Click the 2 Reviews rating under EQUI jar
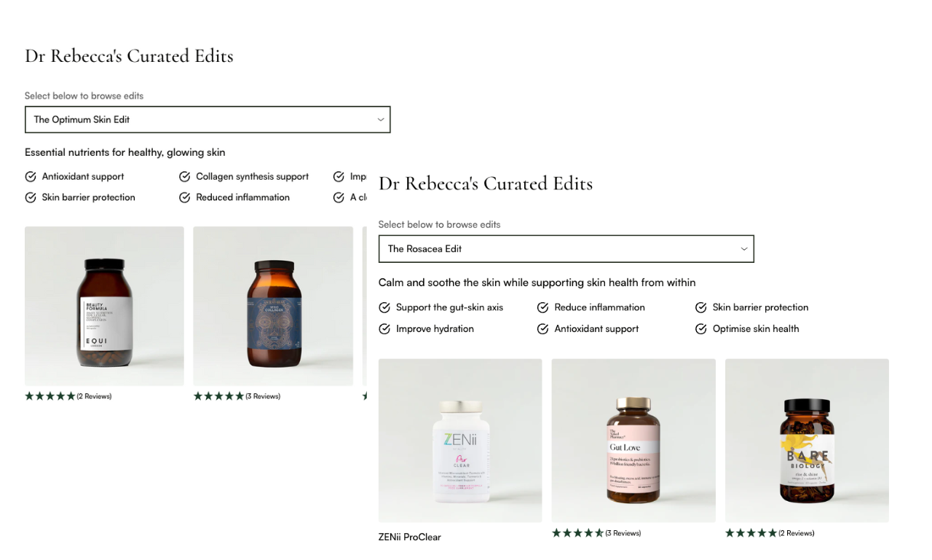The width and height of the screenshot is (932, 560). (68, 396)
